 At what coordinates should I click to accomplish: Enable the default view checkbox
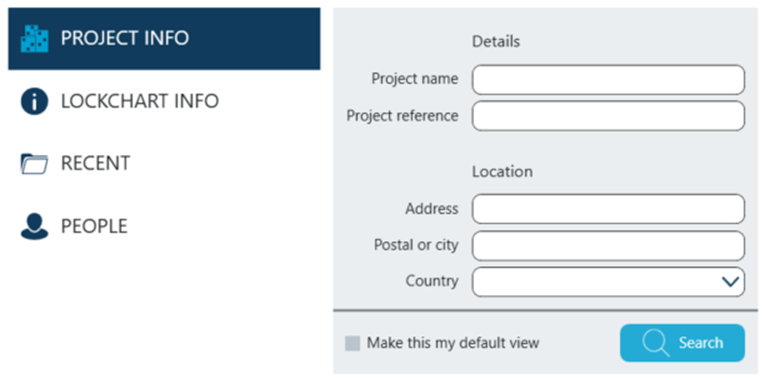coord(352,343)
